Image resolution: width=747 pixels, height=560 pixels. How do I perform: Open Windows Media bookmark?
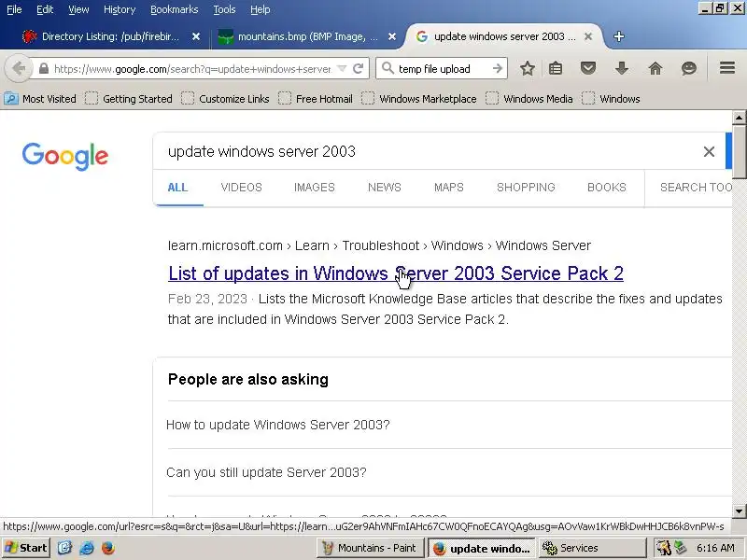pos(529,99)
